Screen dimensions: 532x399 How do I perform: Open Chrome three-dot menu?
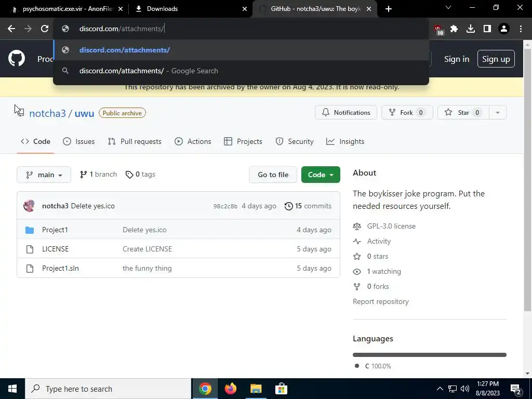click(521, 29)
